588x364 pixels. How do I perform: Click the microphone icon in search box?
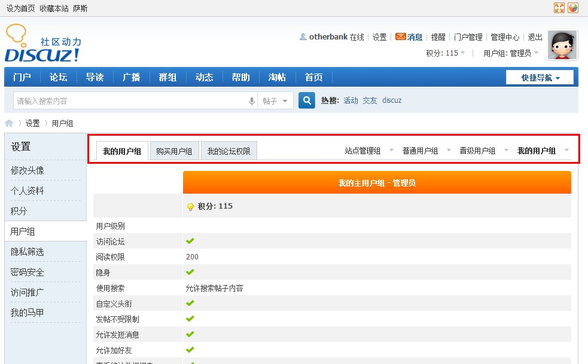coord(252,101)
